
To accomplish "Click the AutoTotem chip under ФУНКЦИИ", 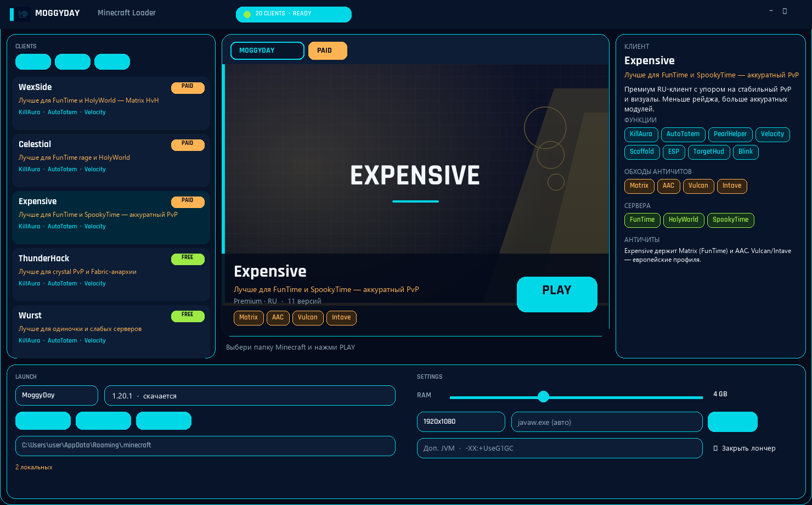I will (x=683, y=134).
